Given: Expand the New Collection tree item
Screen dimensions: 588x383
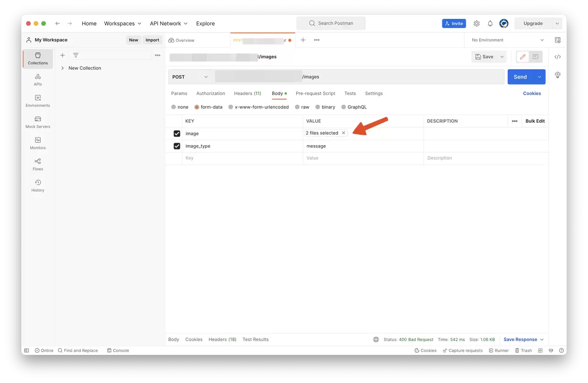Looking at the screenshot, I should [x=62, y=68].
